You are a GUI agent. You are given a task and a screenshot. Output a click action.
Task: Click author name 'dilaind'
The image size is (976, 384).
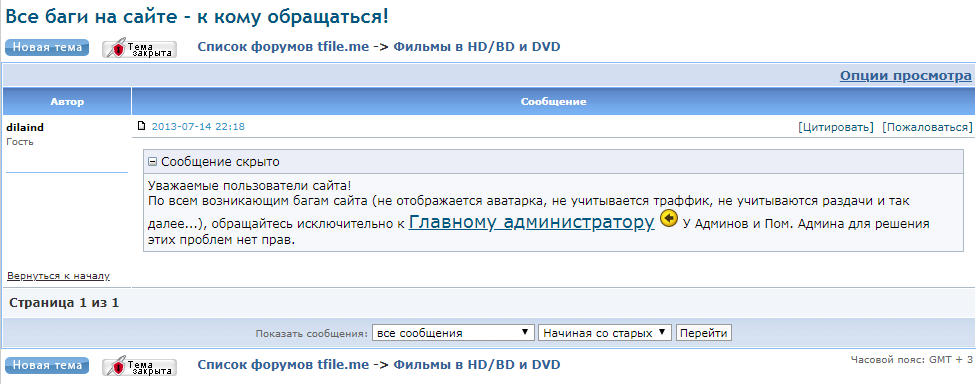(25, 128)
